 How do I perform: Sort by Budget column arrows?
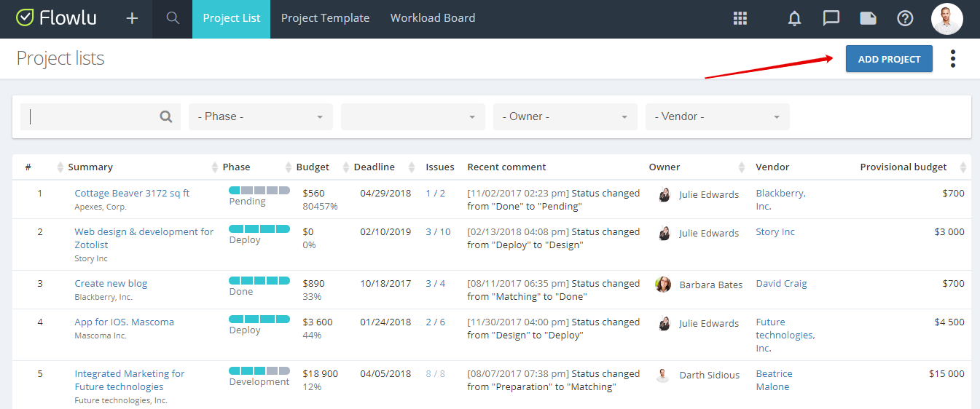(346, 167)
